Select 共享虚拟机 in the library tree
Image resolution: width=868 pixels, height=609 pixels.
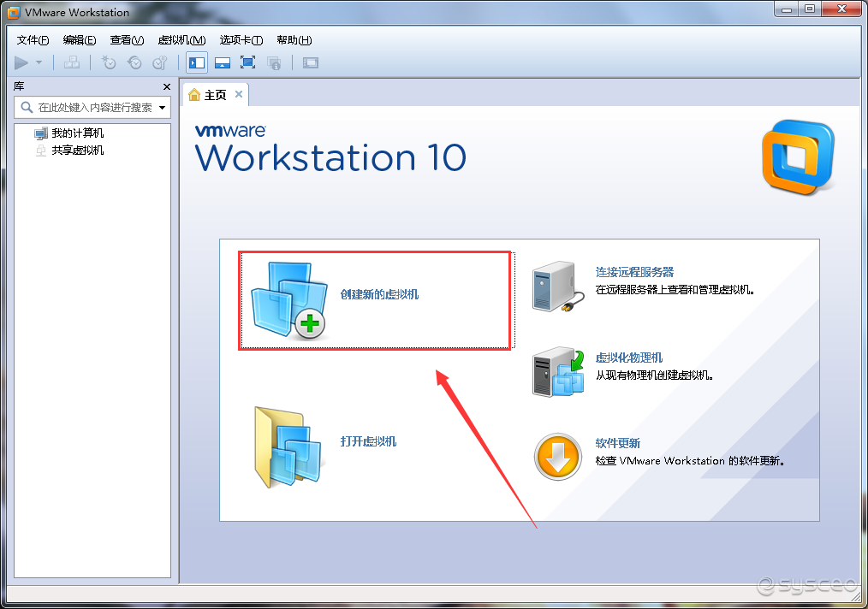pos(78,151)
